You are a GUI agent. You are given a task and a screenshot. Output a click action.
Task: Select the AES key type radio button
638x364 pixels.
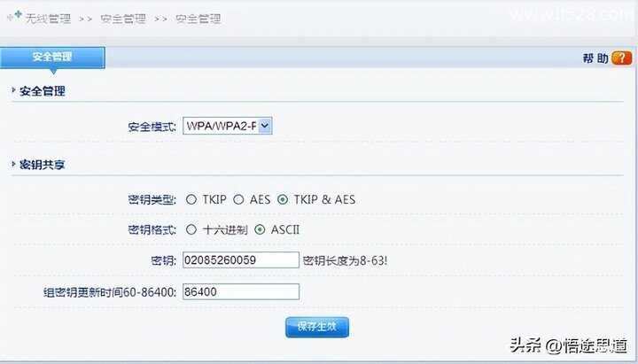tap(238, 199)
